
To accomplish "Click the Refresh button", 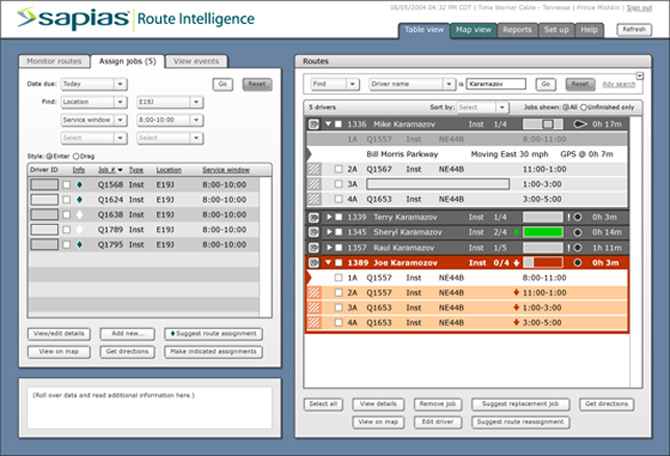I will pyautogui.click(x=634, y=29).
